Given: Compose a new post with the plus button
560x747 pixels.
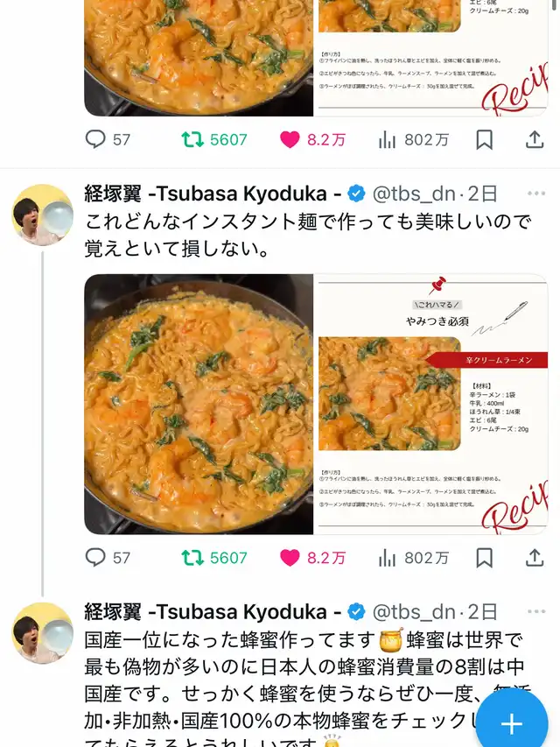Looking at the screenshot, I should click(512, 723).
